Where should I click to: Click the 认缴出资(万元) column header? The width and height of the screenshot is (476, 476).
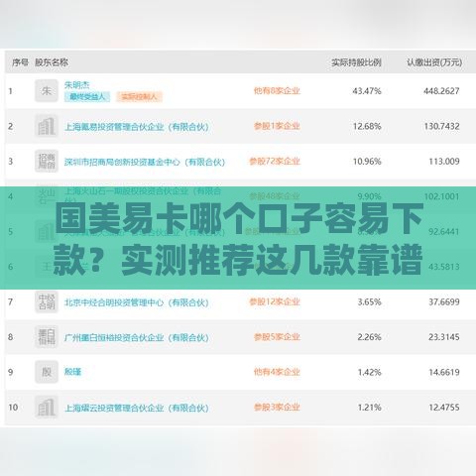click(434, 62)
